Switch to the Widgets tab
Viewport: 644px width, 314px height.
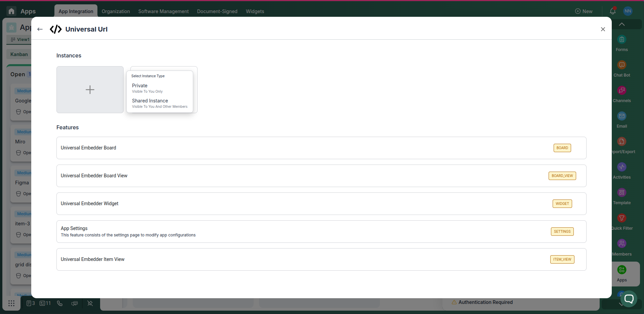tap(255, 11)
